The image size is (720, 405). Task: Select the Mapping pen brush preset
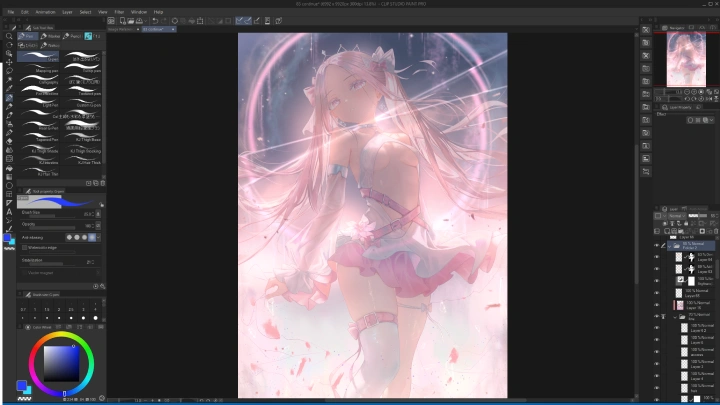click(38, 68)
